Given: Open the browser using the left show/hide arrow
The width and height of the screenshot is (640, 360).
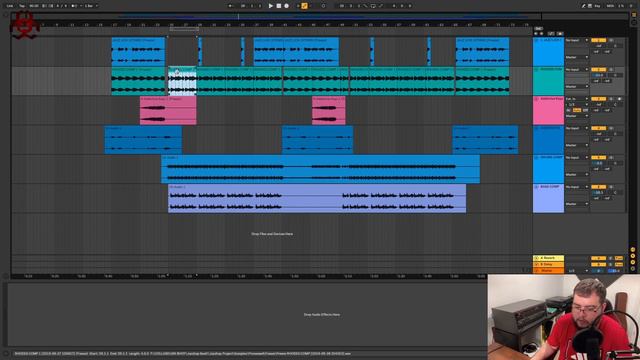Looking at the screenshot, I should (6, 15).
